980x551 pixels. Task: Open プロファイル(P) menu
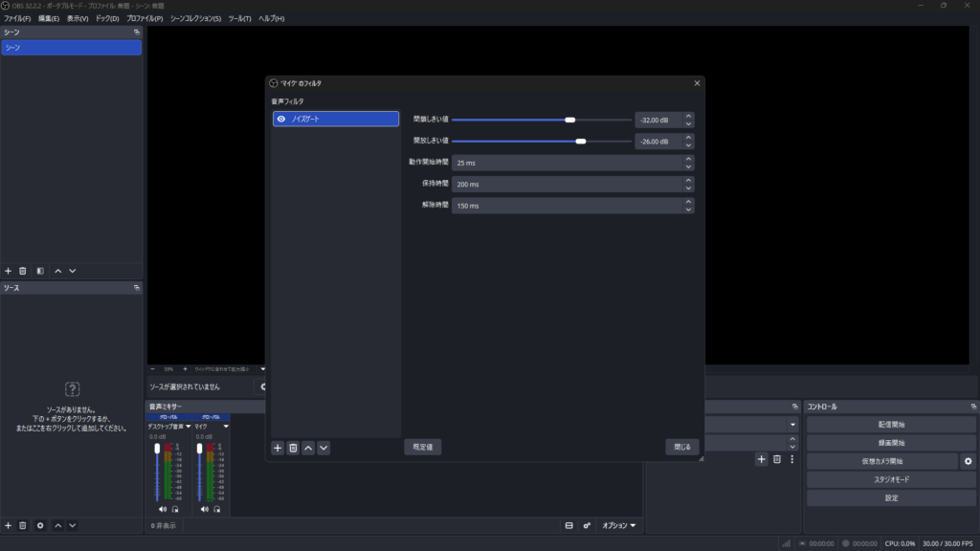(145, 19)
